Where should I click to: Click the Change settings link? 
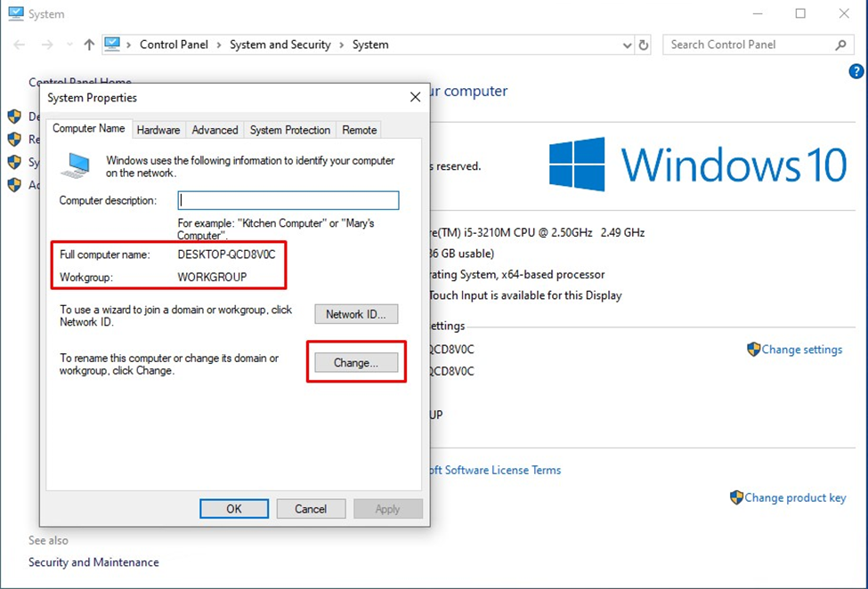[801, 350]
